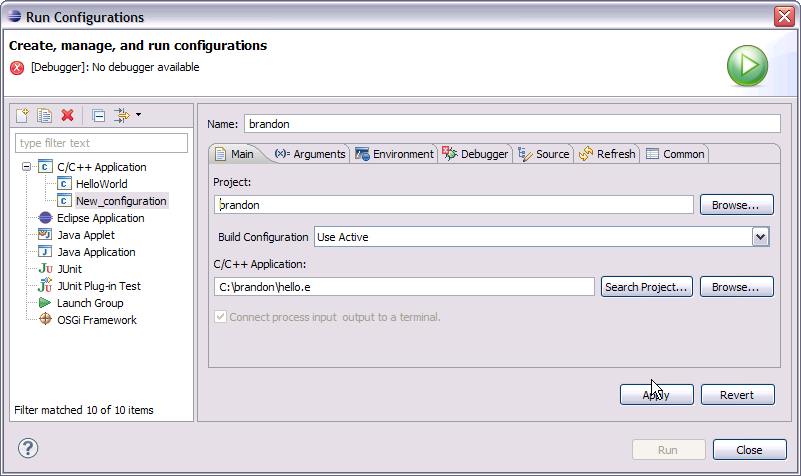Image resolution: width=801 pixels, height=476 pixels.
Task: Click 'Filter matched 10 of 10 items' text
Action: point(84,410)
